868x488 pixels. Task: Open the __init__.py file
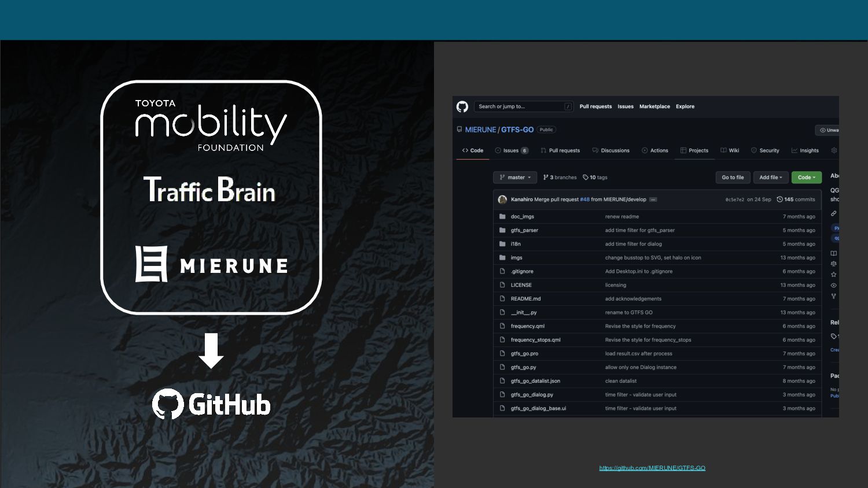click(x=524, y=313)
